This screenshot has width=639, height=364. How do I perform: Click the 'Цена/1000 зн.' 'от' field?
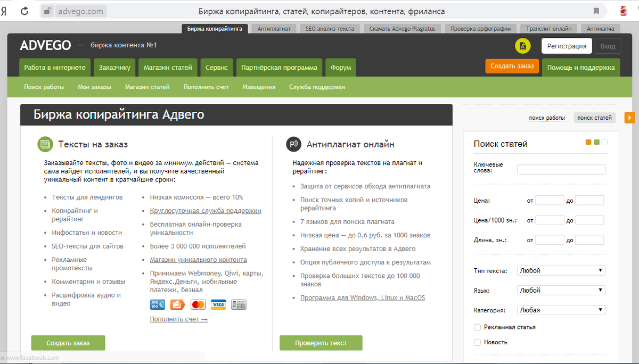pos(550,220)
